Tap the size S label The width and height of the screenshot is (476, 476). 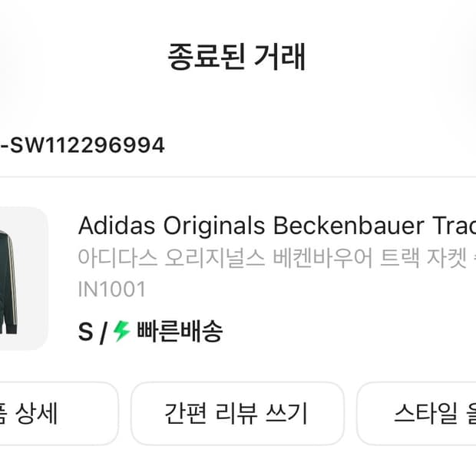click(x=84, y=332)
